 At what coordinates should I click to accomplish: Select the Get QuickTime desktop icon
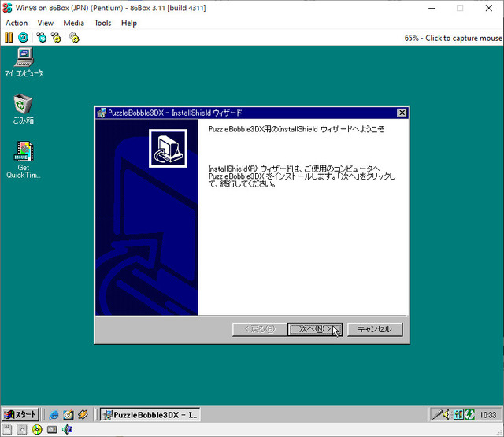pyautogui.click(x=23, y=160)
